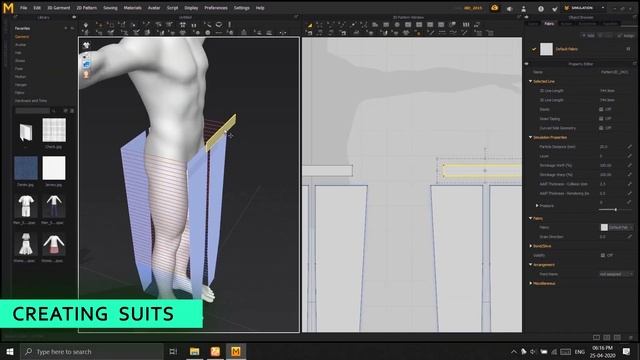Click the checkmark icon in title bar
Image resolution: width=640 pixels, height=360 pixels.
pos(554,8)
